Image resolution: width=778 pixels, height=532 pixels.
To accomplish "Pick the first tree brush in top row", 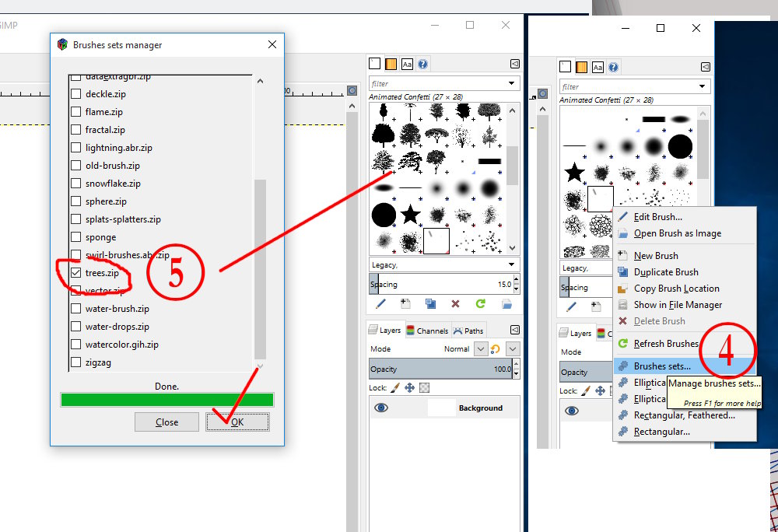I will [x=383, y=112].
